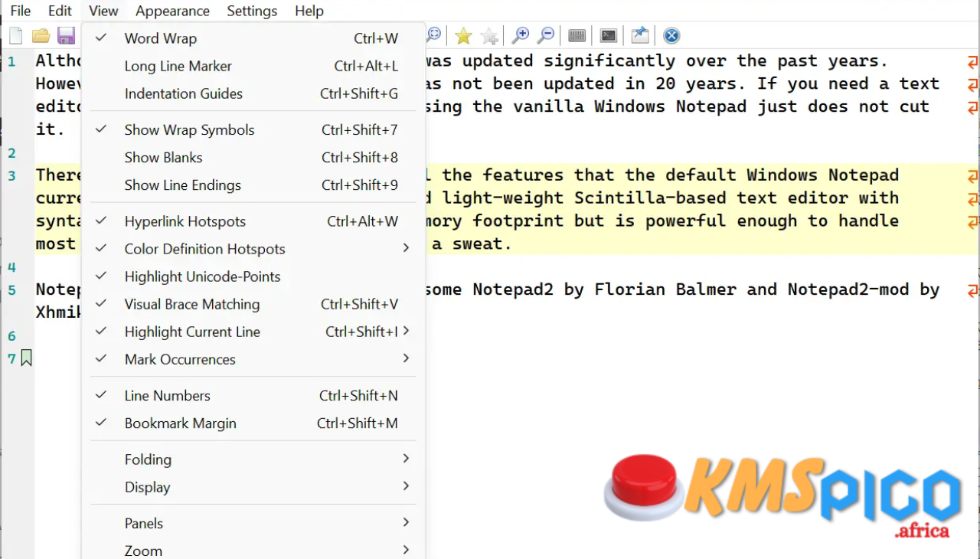Screen dimensions: 980x559
Task: Click the gray Add to Favorites star icon
Action: (x=489, y=35)
